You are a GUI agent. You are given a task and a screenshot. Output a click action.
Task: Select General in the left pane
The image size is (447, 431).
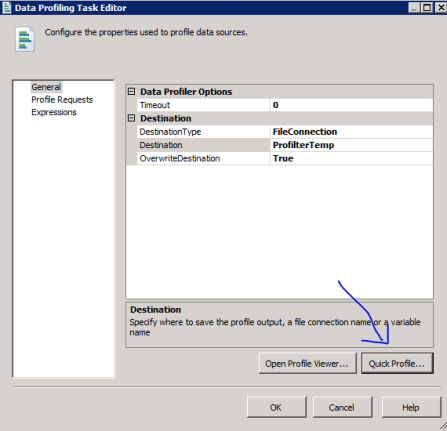point(46,87)
